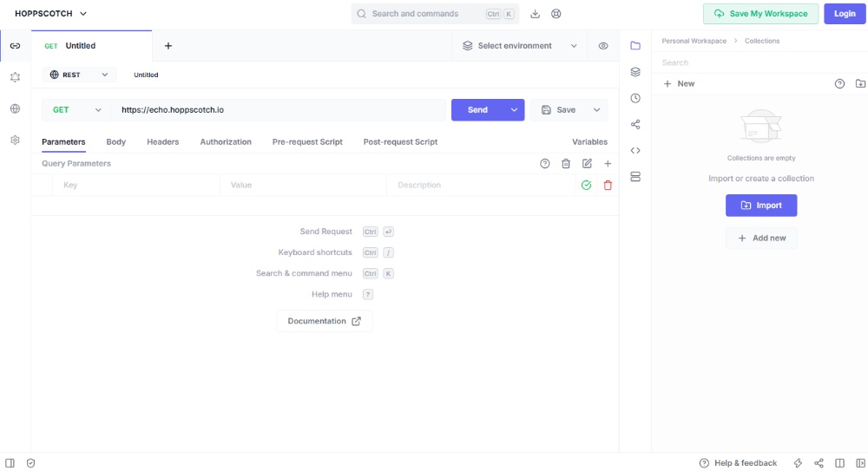
Task: Click the support lifebuoy icon in header
Action: (556, 14)
